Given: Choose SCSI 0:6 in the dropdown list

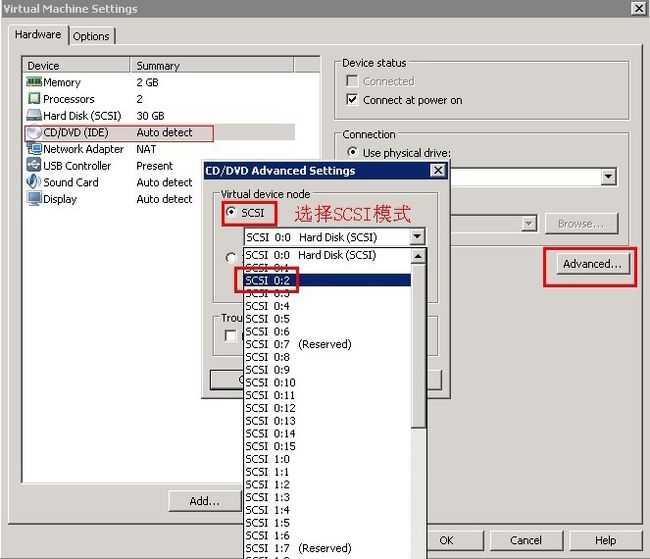Looking at the screenshot, I should tap(327, 332).
